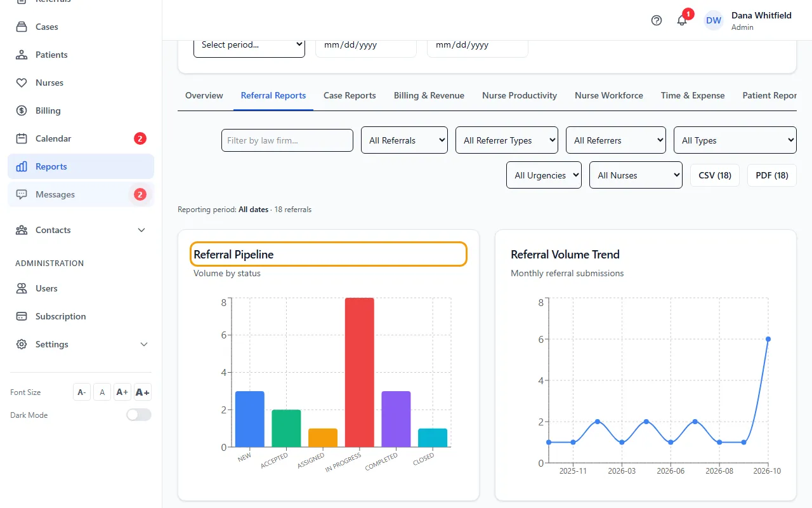This screenshot has height=508, width=812.
Task: Click the Calendar badge showing 2
Action: click(140, 138)
